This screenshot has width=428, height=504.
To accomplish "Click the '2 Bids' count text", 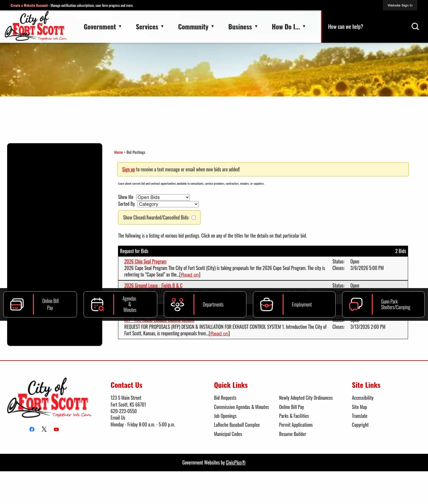I will (x=401, y=251).
